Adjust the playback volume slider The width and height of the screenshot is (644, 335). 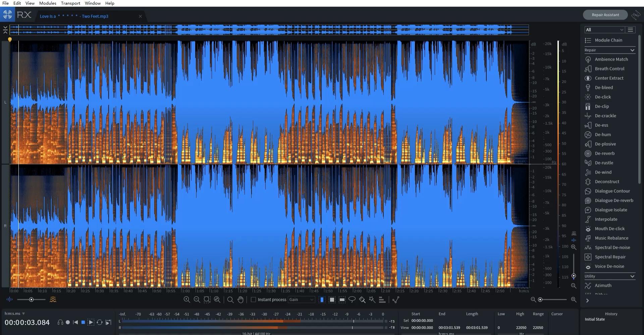(x=31, y=299)
